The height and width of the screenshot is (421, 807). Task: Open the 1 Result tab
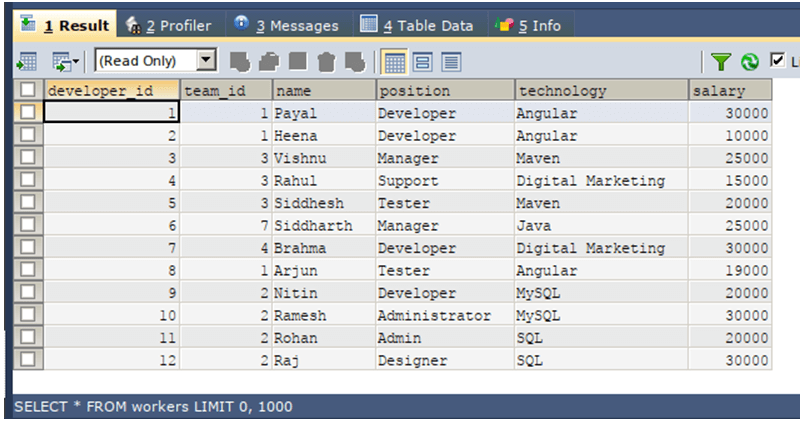pos(65,25)
